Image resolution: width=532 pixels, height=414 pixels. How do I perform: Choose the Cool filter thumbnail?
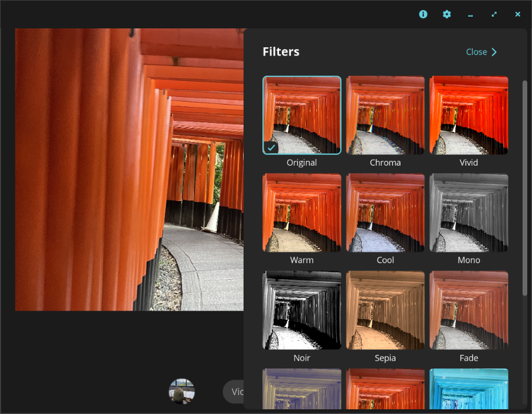(385, 213)
